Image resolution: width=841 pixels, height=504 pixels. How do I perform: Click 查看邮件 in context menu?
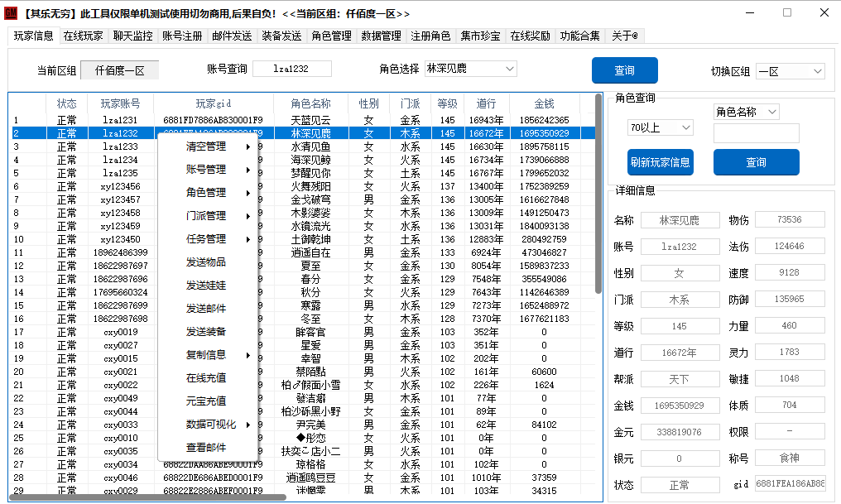[x=206, y=448]
